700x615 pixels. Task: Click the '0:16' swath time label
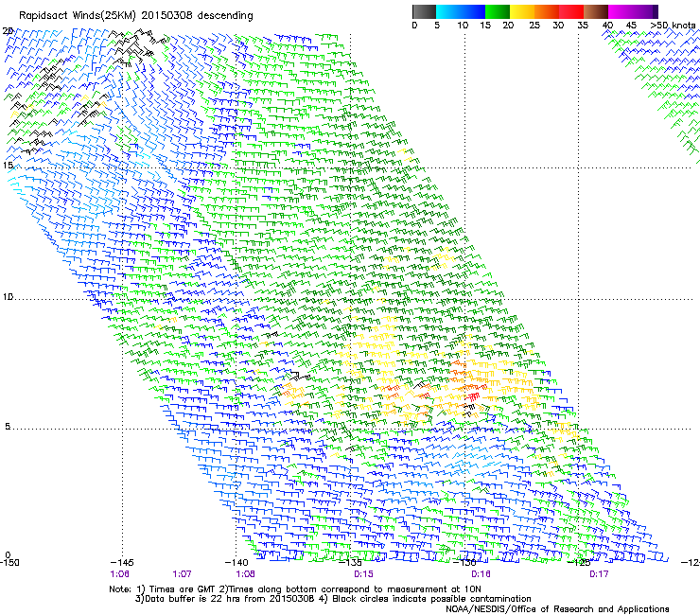481,574
